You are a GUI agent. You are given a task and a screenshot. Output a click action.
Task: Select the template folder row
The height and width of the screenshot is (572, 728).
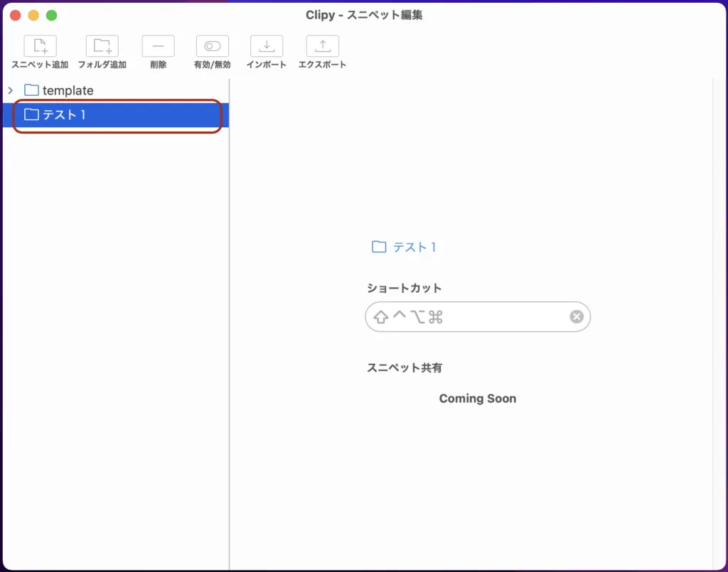click(116, 90)
